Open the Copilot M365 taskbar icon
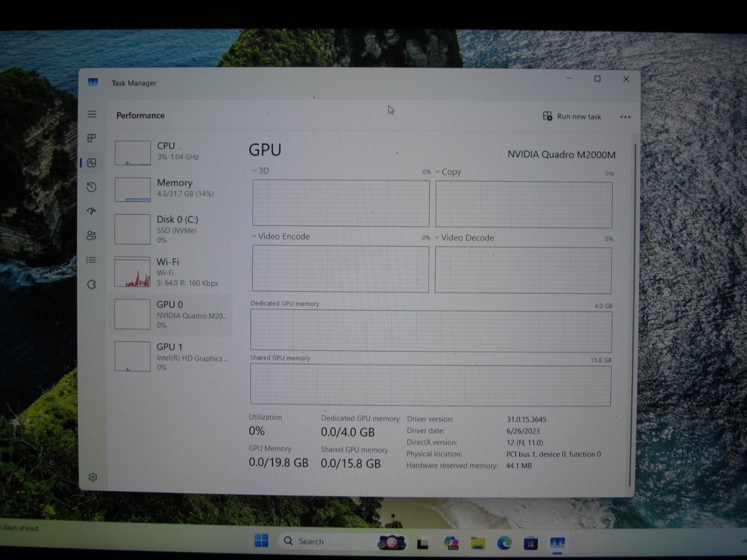Screen dimensions: 747x560 (x=451, y=543)
